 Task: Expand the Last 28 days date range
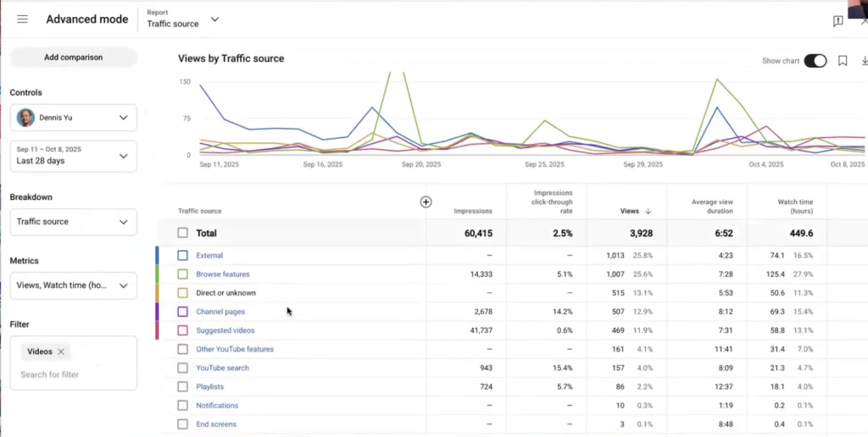pos(73,156)
